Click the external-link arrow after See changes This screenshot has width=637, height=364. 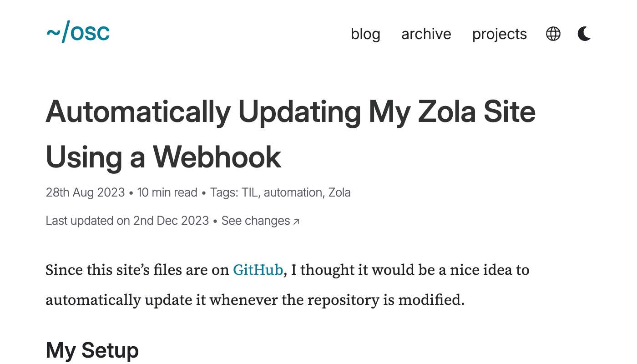click(x=297, y=221)
